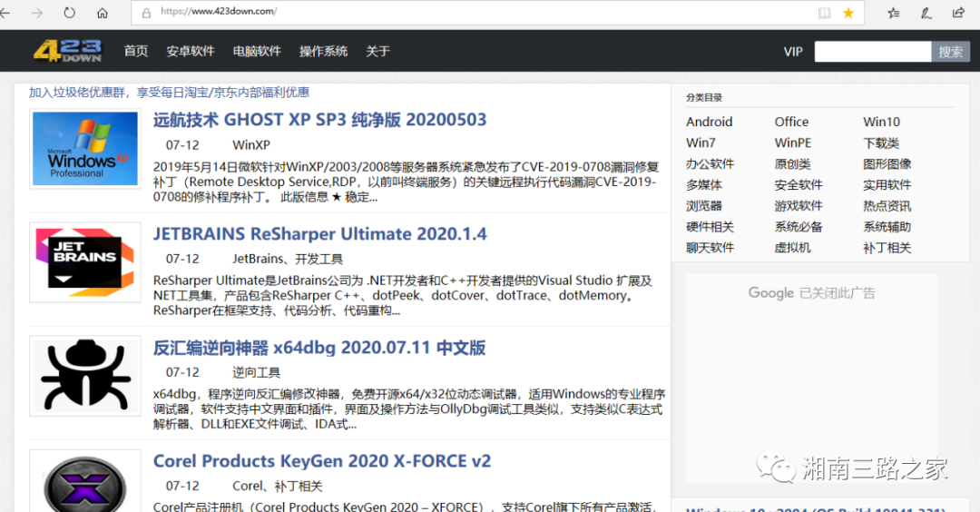Open JETBRAINS ReSharper Ultimate article title
The width and height of the screenshot is (980, 512).
(320, 234)
